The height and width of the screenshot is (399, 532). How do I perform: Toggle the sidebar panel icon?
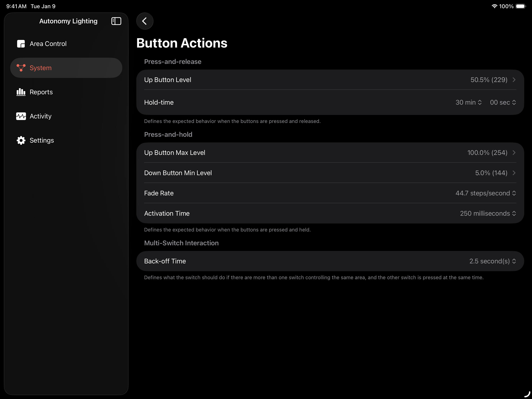click(116, 21)
